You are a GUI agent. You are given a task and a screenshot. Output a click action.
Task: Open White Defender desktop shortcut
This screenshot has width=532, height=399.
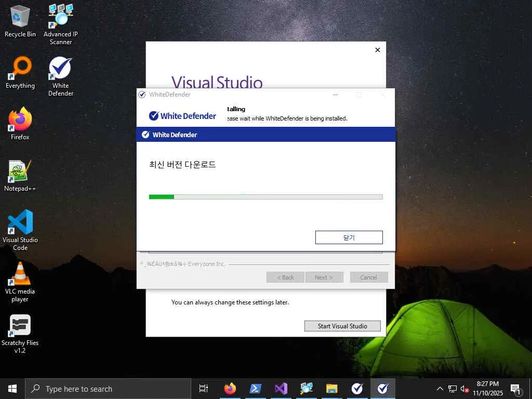61,77
